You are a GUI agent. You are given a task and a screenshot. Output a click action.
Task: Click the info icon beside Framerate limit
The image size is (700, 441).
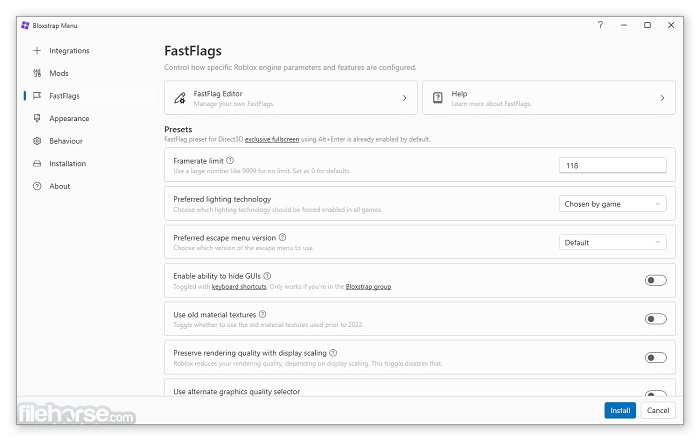[x=230, y=160]
